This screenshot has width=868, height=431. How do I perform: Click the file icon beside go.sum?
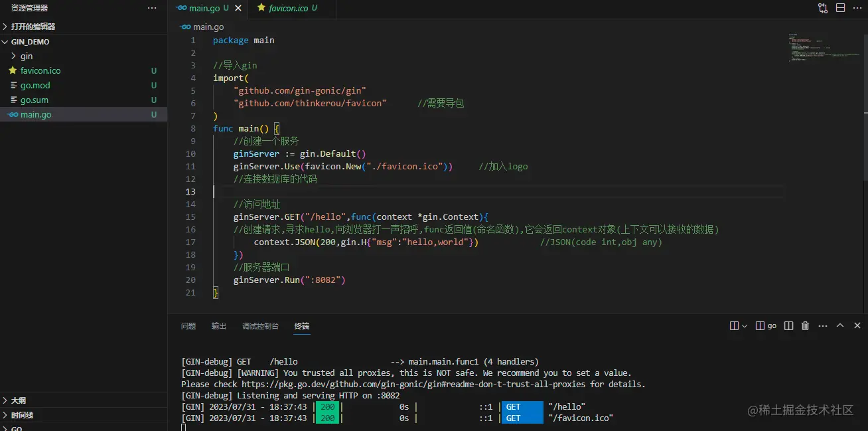tap(14, 100)
